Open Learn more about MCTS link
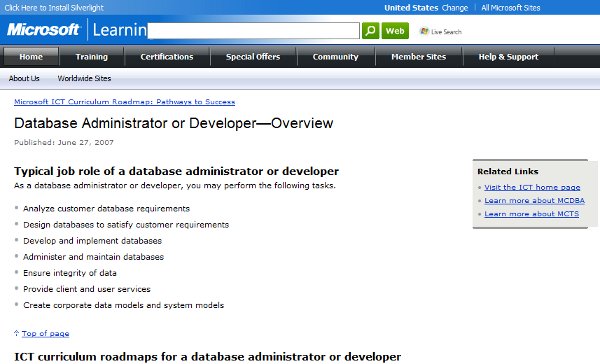The height and width of the screenshot is (364, 600). (x=532, y=214)
